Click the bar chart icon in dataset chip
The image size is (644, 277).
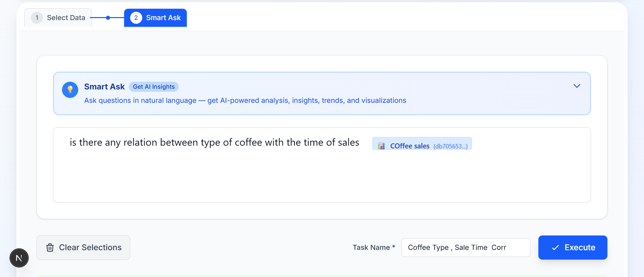(x=381, y=146)
